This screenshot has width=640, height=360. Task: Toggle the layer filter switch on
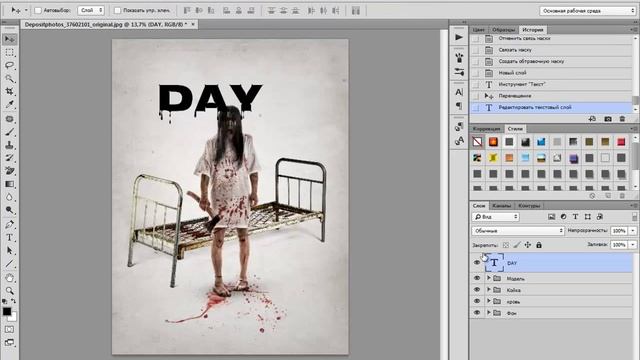(x=634, y=217)
